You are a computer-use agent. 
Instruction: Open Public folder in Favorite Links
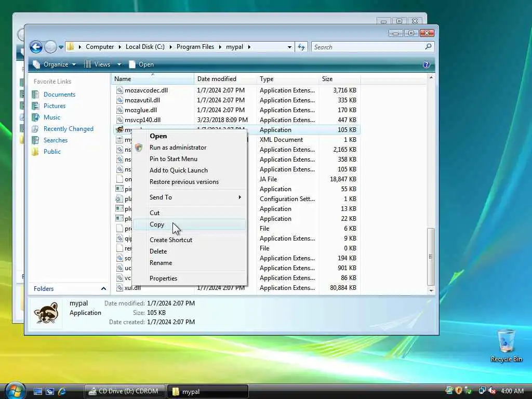click(52, 152)
